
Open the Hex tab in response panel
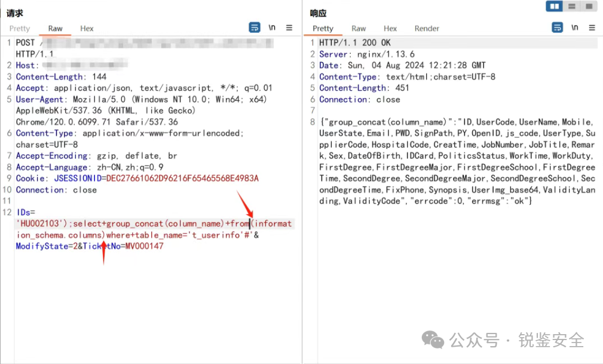coord(390,29)
